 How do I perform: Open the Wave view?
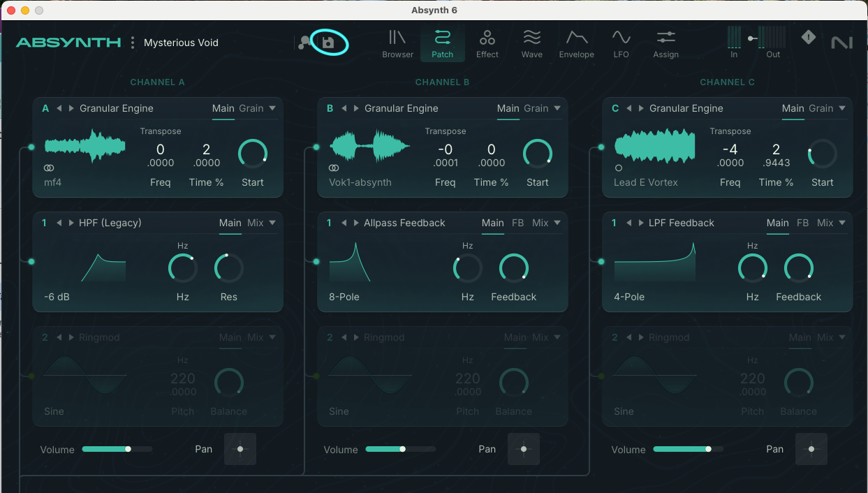[x=532, y=43]
